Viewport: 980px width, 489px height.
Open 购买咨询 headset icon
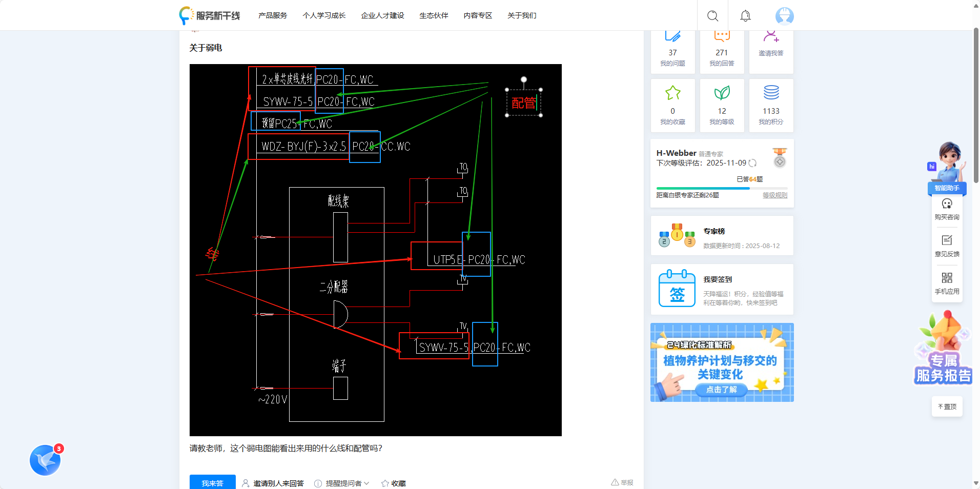click(947, 209)
